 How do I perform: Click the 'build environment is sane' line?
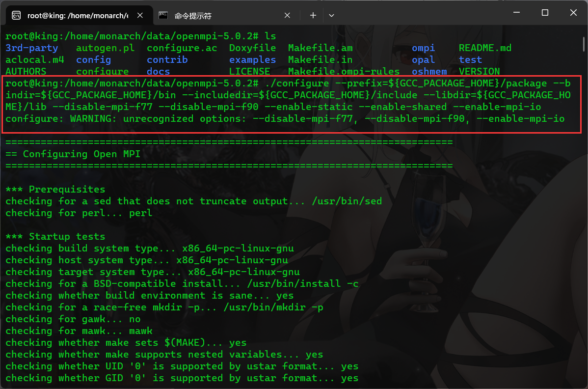pos(149,295)
